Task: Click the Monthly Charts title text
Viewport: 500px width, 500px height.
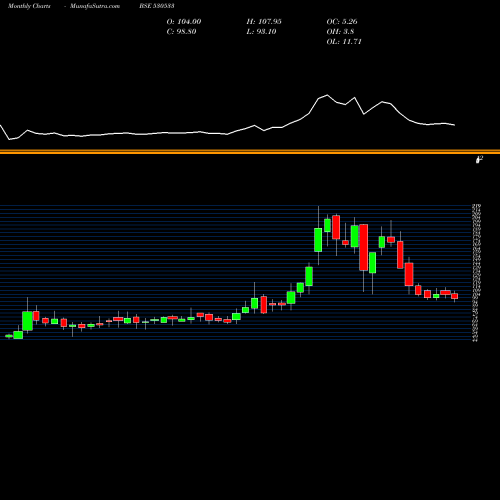Action: click(29, 6)
